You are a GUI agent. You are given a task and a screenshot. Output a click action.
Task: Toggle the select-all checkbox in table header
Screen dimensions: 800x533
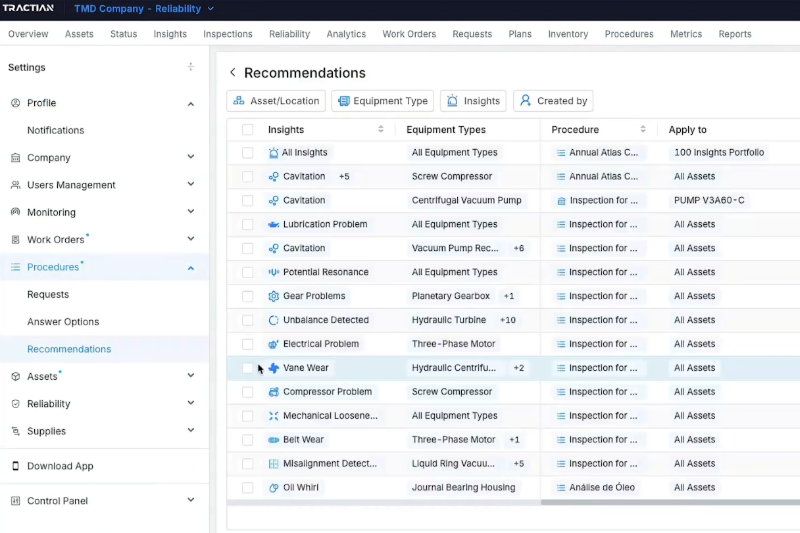[x=247, y=129]
